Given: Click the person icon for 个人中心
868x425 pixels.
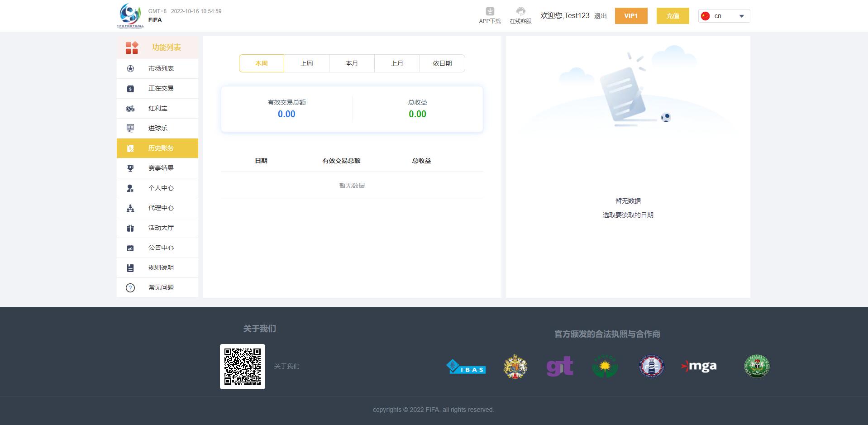Looking at the screenshot, I should coord(130,188).
